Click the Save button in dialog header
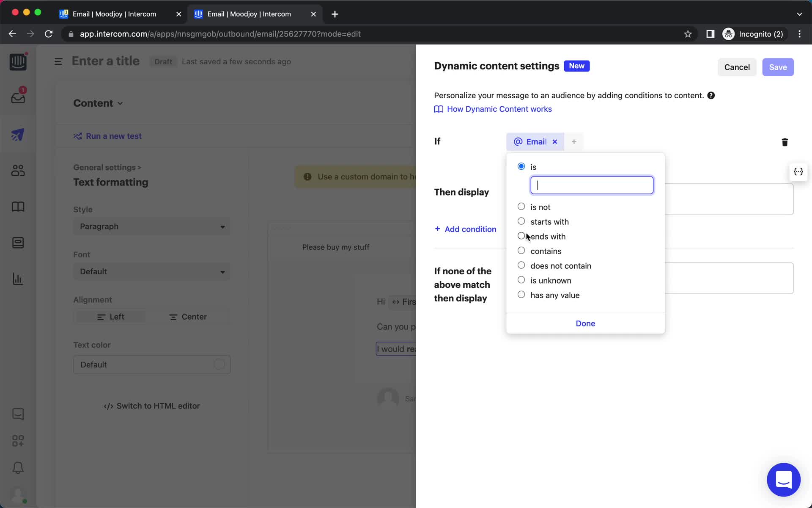The width and height of the screenshot is (812, 508). (778, 67)
